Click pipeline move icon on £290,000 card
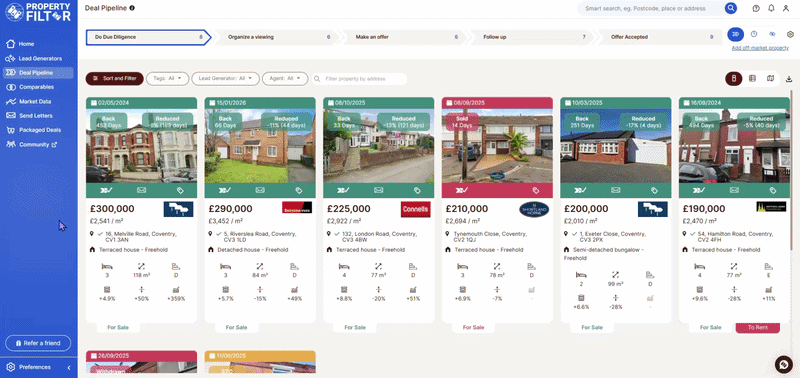This screenshot has height=378, width=800. [x=223, y=190]
